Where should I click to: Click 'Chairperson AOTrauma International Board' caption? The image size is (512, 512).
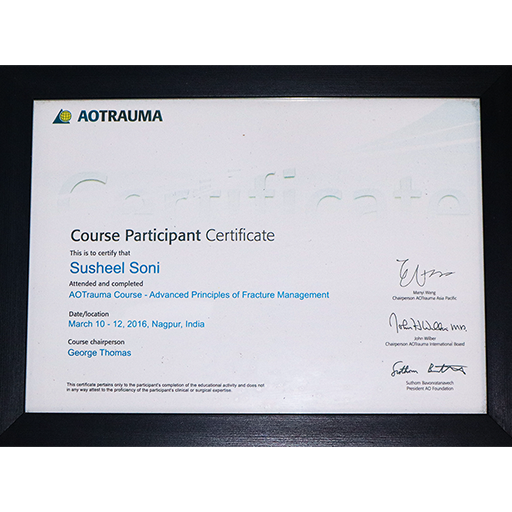425,344
